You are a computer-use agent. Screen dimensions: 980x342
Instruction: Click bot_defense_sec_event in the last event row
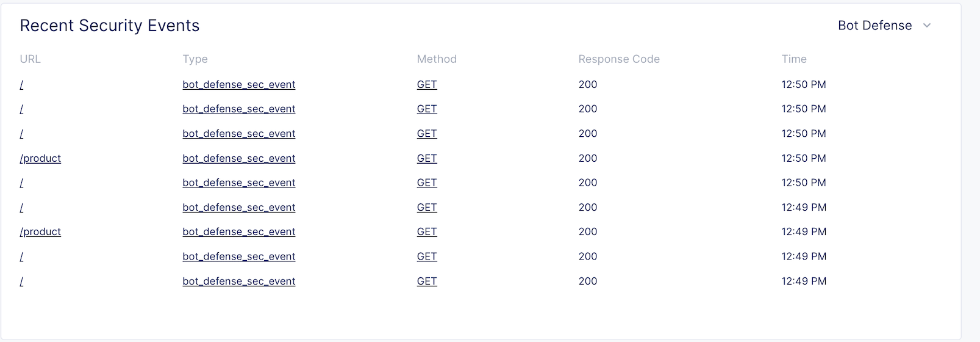[x=238, y=282]
